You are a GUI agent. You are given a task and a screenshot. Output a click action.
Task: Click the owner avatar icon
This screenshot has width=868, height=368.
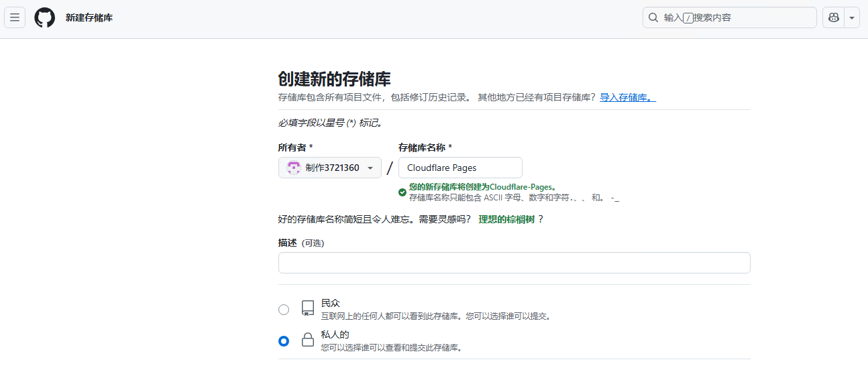point(293,168)
